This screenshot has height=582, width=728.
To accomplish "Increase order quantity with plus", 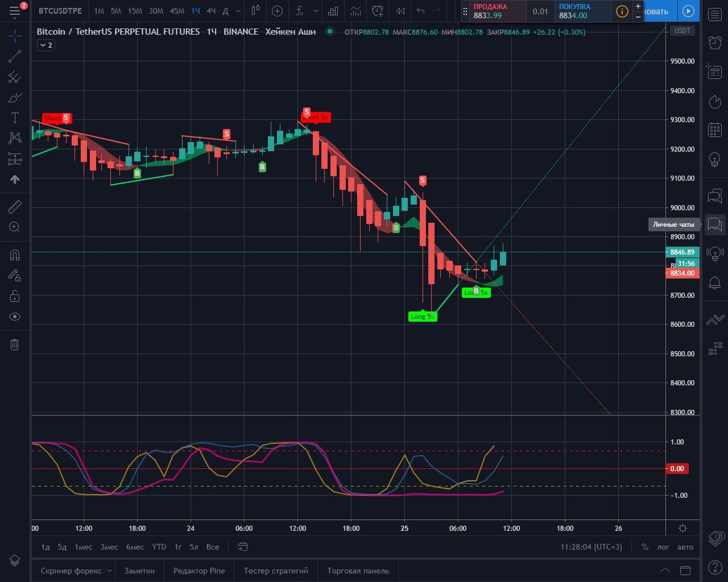I will tap(638, 6).
